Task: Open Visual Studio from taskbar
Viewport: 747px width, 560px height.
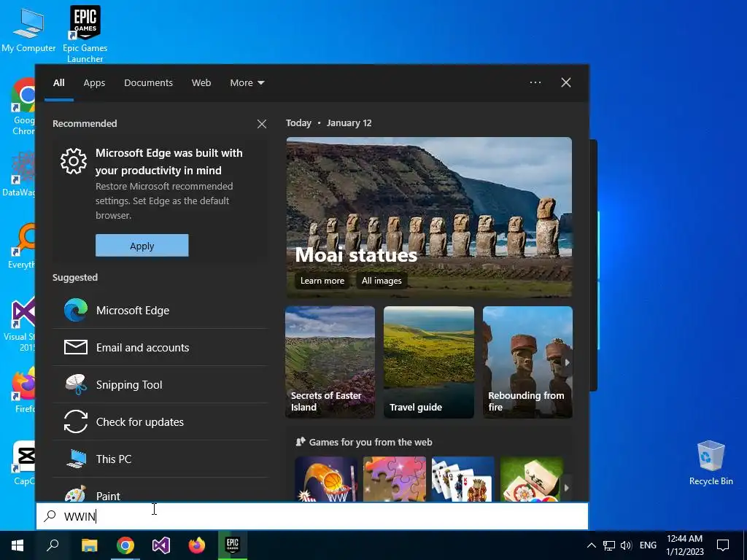Action: click(x=161, y=545)
